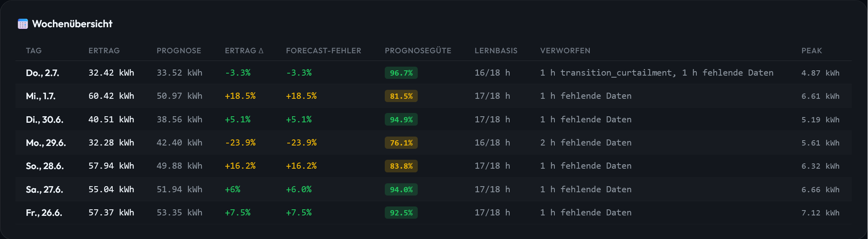
Task: Click the 7.12 kWh peak value
Action: click(x=820, y=213)
